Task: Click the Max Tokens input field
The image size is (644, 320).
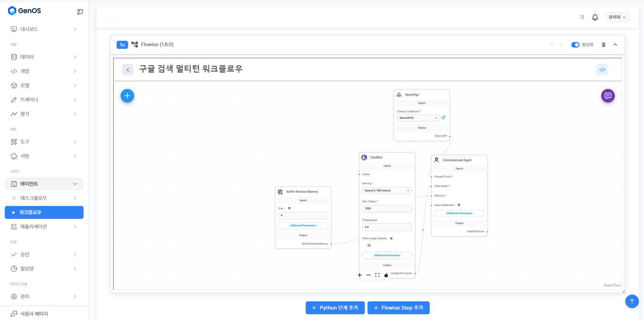Action: point(387,209)
